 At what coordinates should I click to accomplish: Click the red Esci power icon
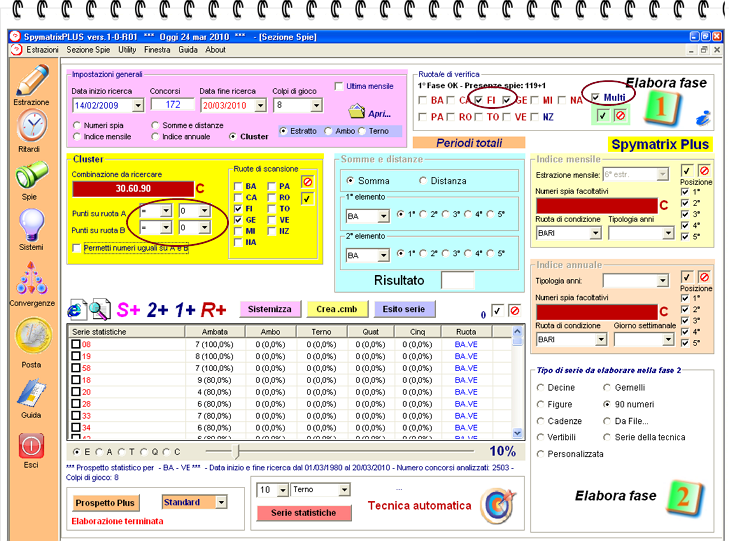tap(31, 446)
